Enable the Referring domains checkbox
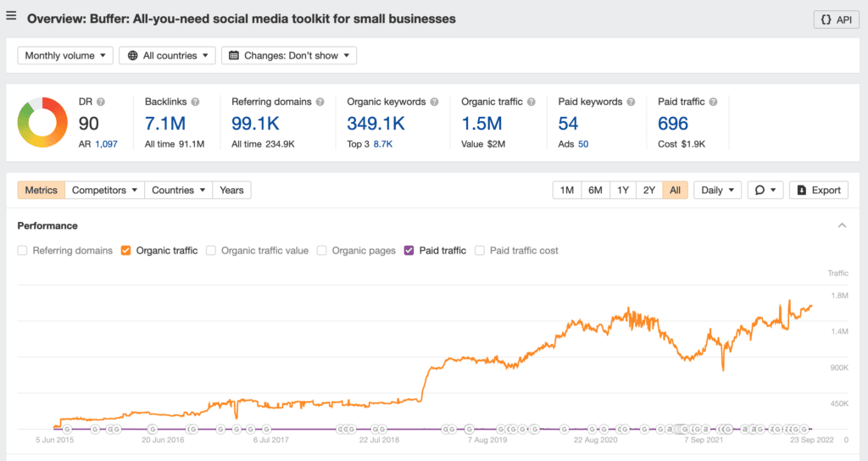The height and width of the screenshot is (461, 868). coord(24,251)
